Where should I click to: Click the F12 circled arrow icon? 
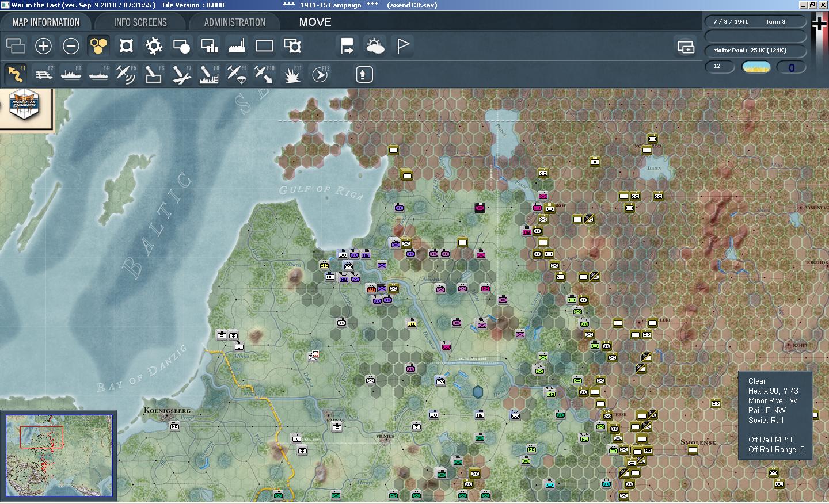[320, 74]
